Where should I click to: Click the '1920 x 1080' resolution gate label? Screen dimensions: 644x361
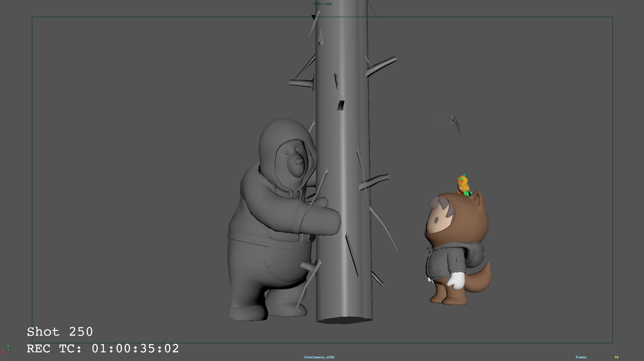pyautogui.click(x=322, y=4)
